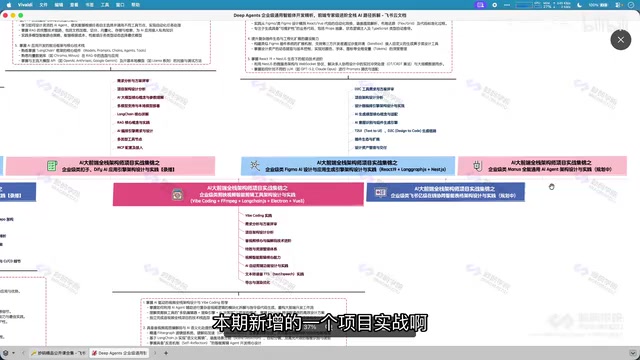Click the purple screen-recording icon in menu bar

coord(480,5)
